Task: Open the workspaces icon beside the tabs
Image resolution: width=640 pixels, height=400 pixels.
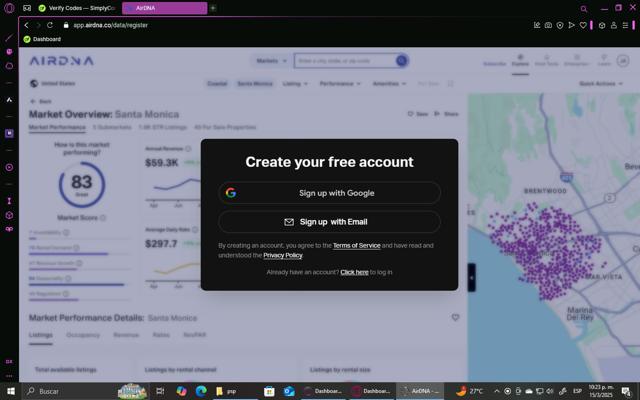Action: (x=27, y=8)
